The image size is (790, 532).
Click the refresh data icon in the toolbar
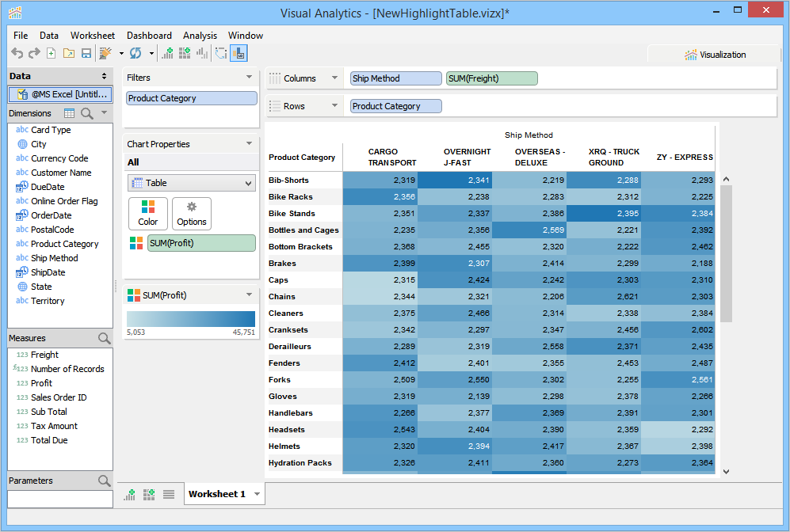tap(135, 53)
